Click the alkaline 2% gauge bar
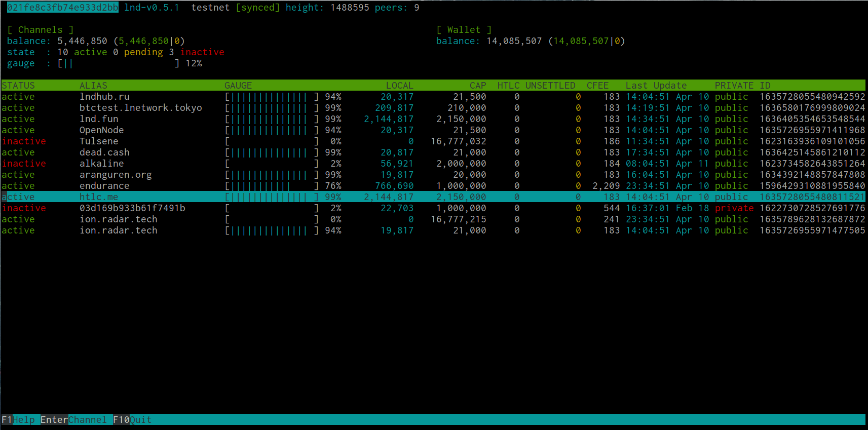This screenshot has height=430, width=868. coord(272,164)
